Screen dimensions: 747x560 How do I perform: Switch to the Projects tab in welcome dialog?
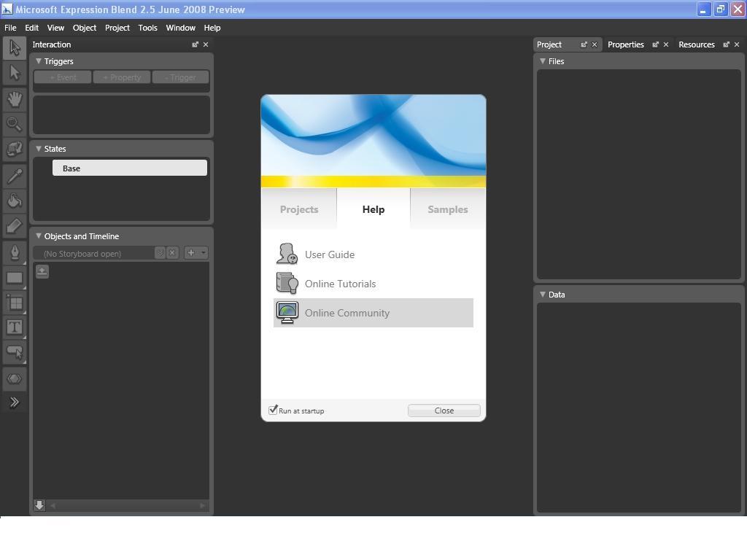click(298, 209)
